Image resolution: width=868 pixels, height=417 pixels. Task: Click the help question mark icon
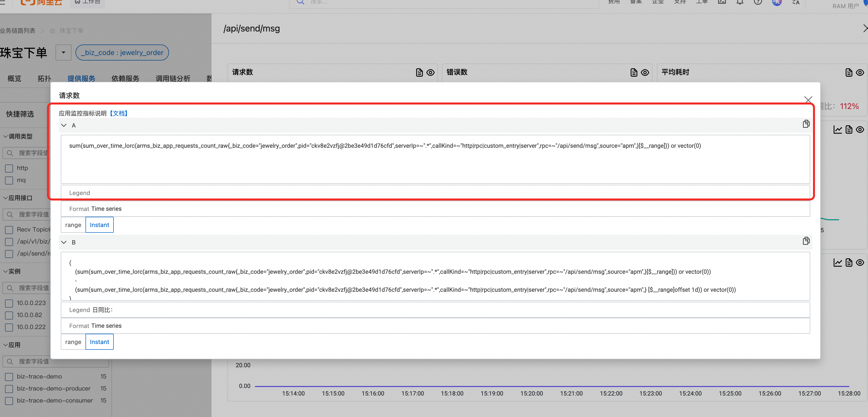coord(758,2)
